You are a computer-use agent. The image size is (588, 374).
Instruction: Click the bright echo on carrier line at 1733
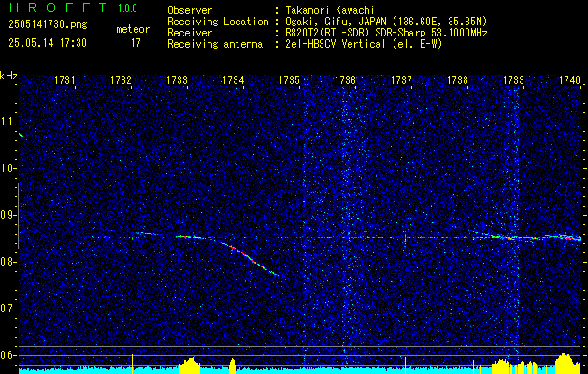[x=188, y=237]
